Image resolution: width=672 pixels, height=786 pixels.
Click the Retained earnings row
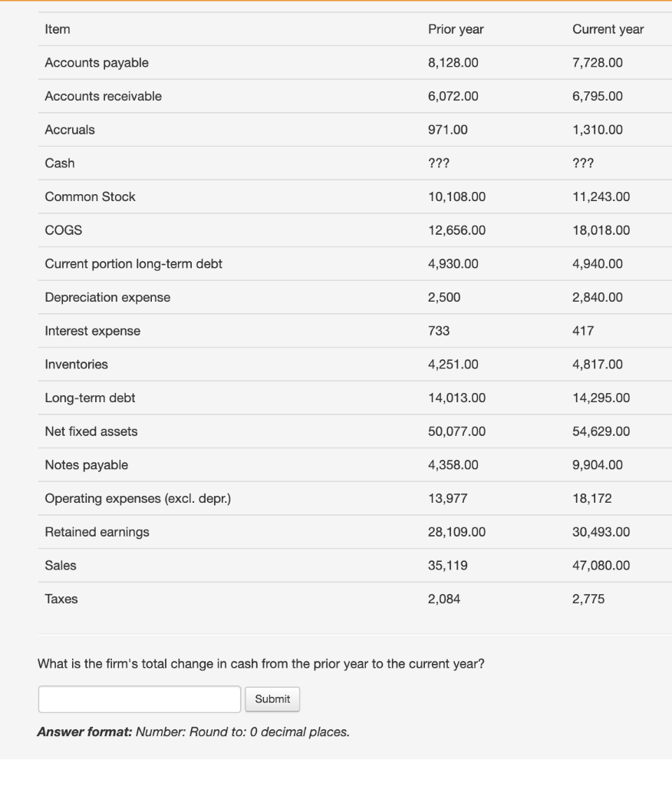click(96, 532)
